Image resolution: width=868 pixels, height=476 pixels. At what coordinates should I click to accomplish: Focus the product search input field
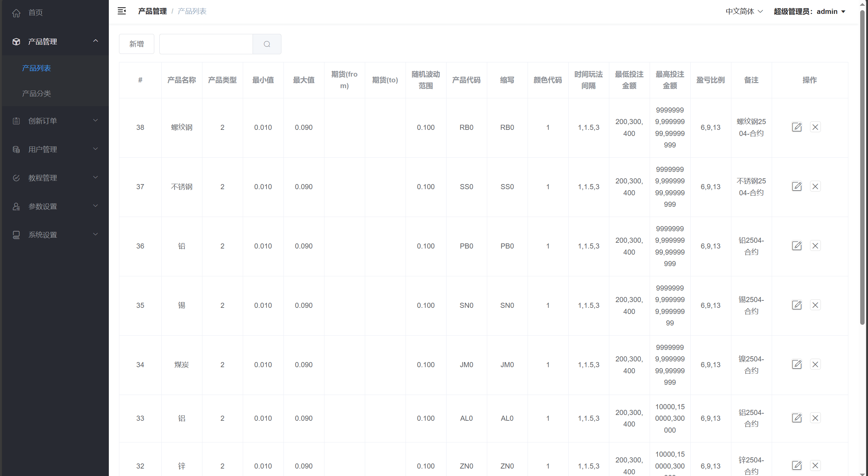click(206, 44)
